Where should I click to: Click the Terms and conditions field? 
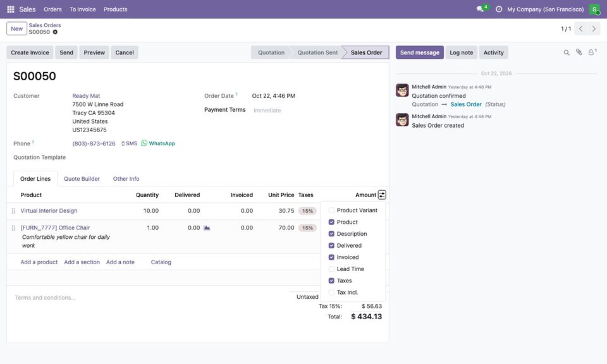tap(149, 298)
